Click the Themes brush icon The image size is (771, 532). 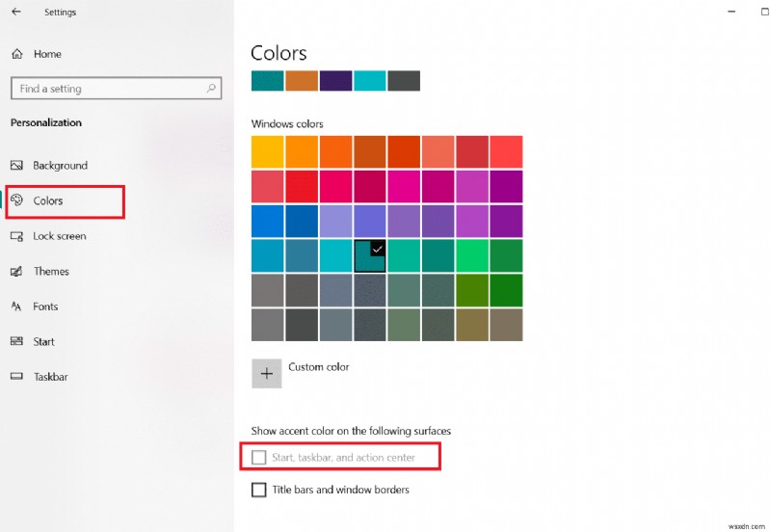[x=16, y=271]
